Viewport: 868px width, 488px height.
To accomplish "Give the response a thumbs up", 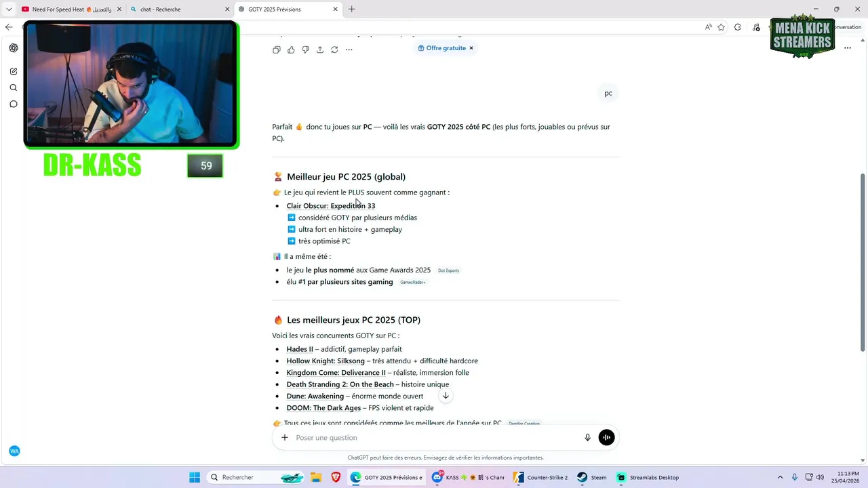I will click(x=291, y=49).
